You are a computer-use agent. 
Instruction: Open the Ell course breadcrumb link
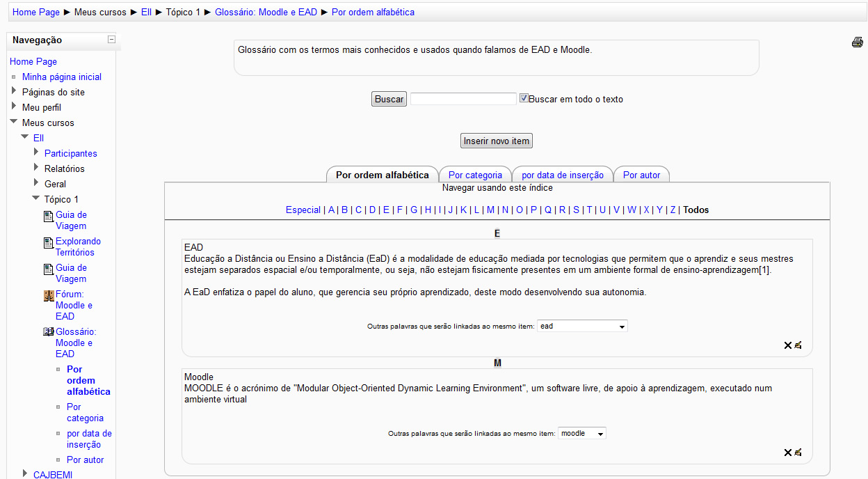pos(146,12)
